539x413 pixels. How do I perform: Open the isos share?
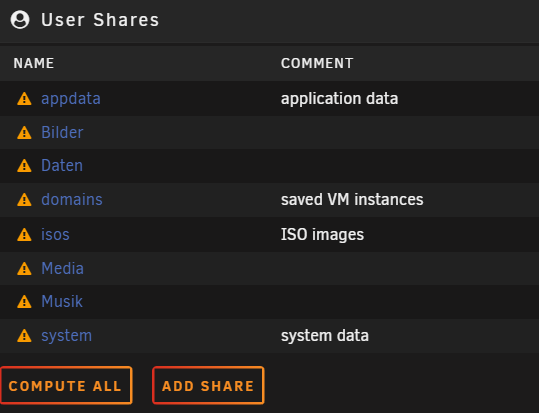(55, 235)
